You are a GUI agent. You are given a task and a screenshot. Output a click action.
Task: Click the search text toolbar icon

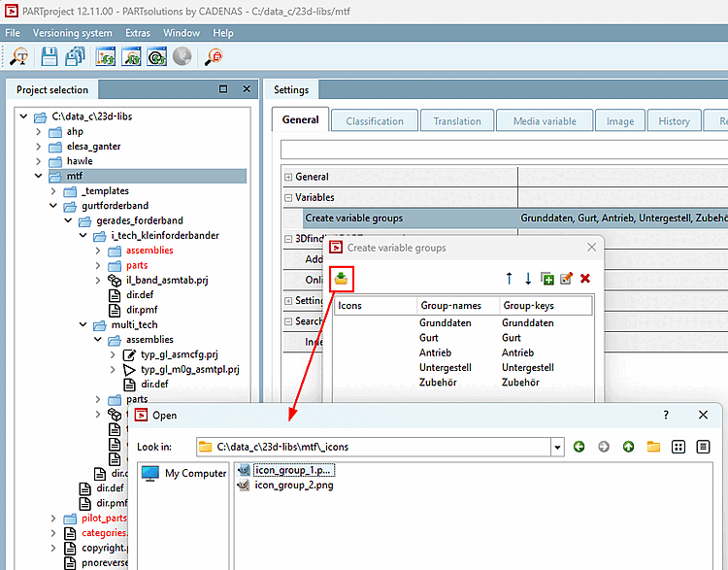(19, 56)
